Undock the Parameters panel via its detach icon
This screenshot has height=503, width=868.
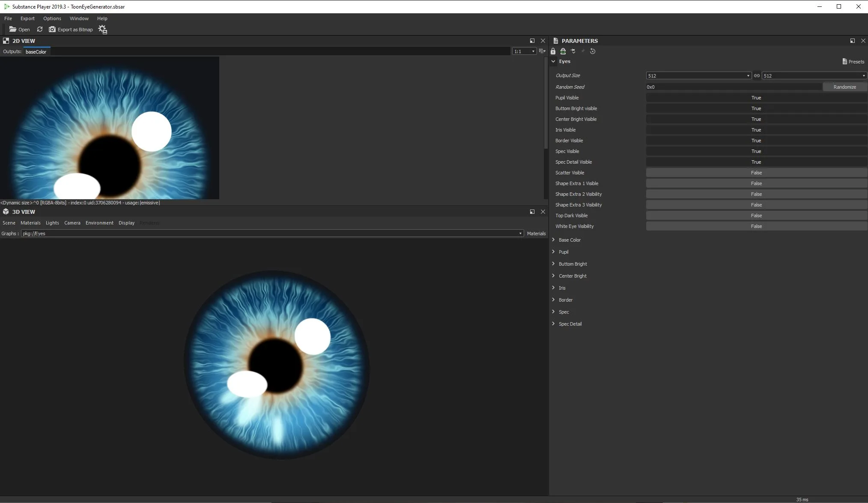(852, 41)
